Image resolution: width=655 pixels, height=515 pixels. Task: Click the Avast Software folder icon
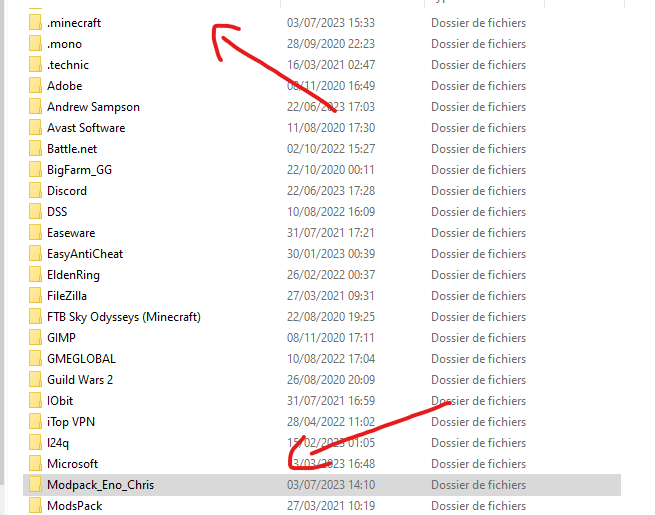(36, 127)
